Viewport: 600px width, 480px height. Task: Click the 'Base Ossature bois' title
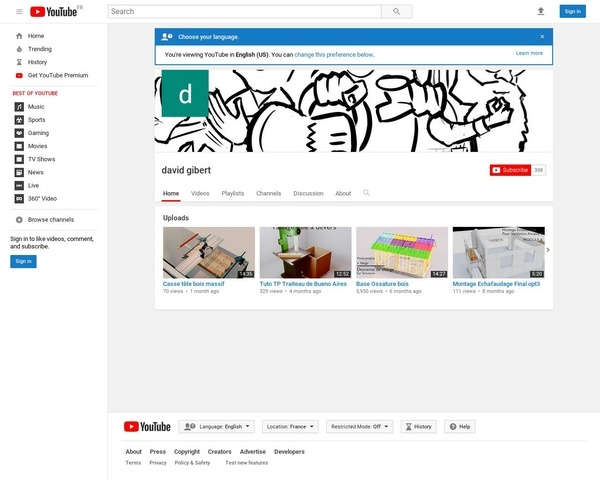coord(382,284)
